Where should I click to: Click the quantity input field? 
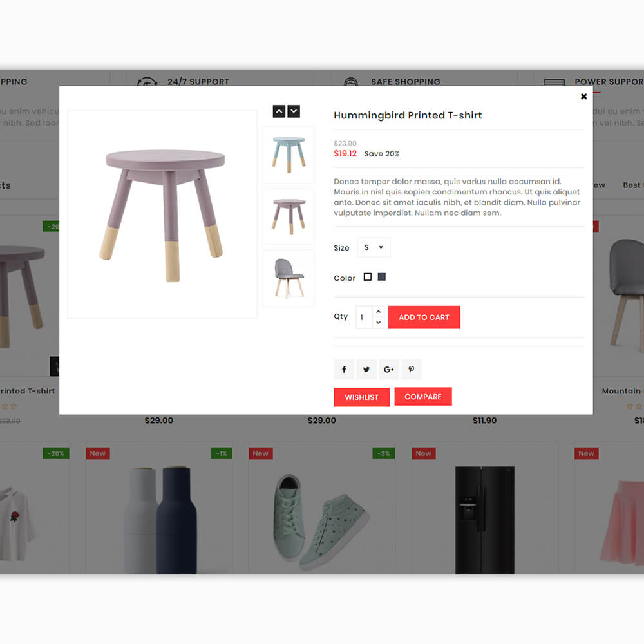tap(364, 317)
